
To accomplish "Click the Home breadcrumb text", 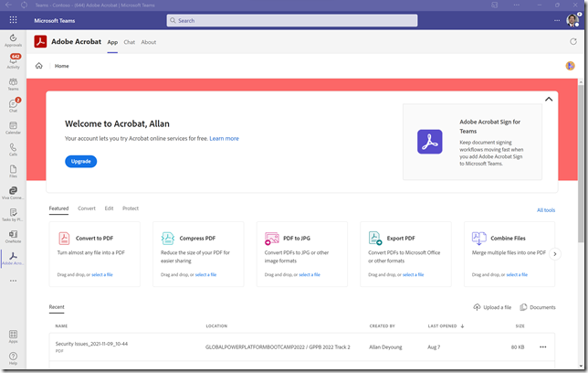I will (x=62, y=66).
